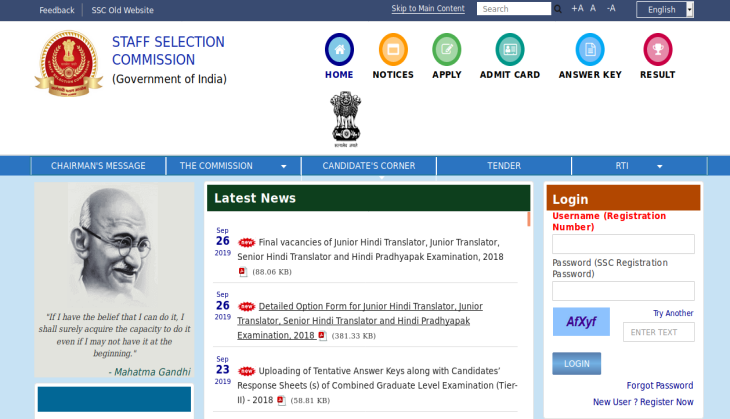The height and width of the screenshot is (419, 730).
Task: Open Uploading of Tentative Answer Keys news
Action: point(377,385)
